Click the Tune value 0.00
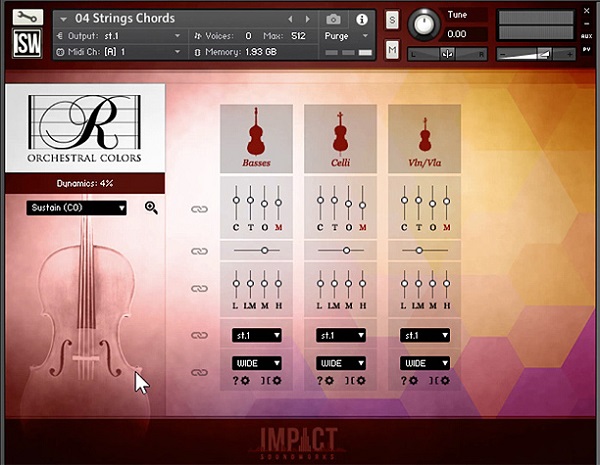The width and height of the screenshot is (600, 465). [x=457, y=34]
